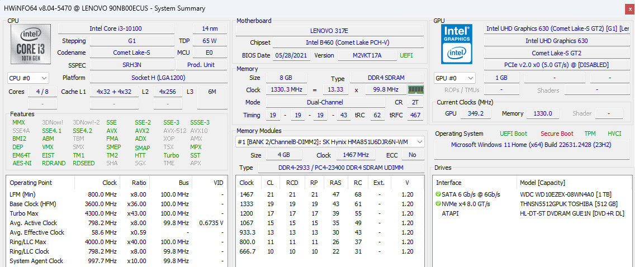Image resolution: width=644 pixels, height=267 pixels.
Task: Click the green check next to NVMe drive
Action: [438, 204]
